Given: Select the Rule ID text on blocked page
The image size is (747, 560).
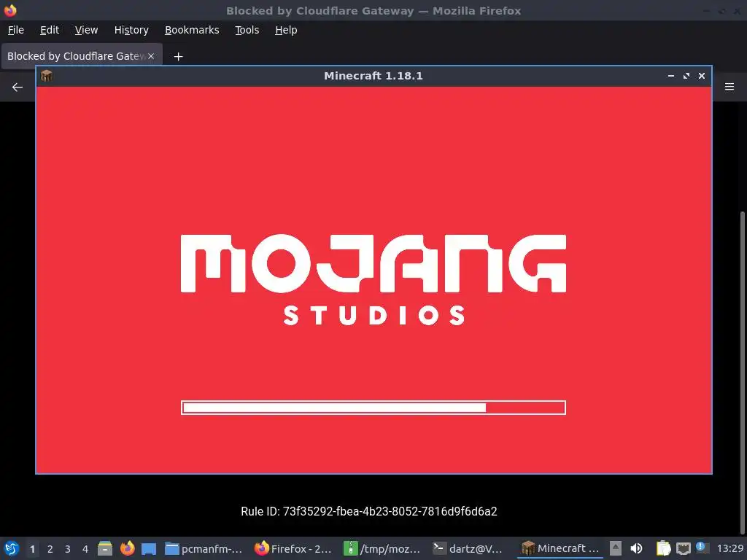Looking at the screenshot, I should [369, 511].
